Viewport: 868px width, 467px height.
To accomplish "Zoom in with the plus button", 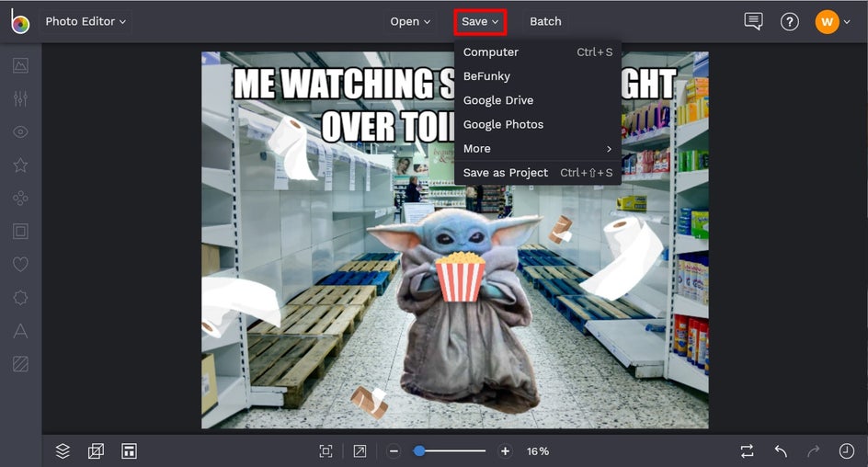I will (506, 451).
